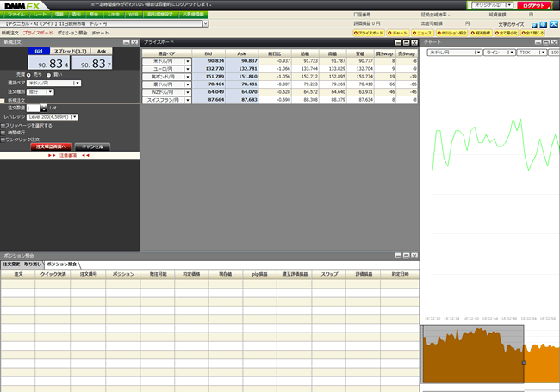Viewport: 560px width, 392px height.
Task: Set font size to medium (中)
Action: (544, 25)
